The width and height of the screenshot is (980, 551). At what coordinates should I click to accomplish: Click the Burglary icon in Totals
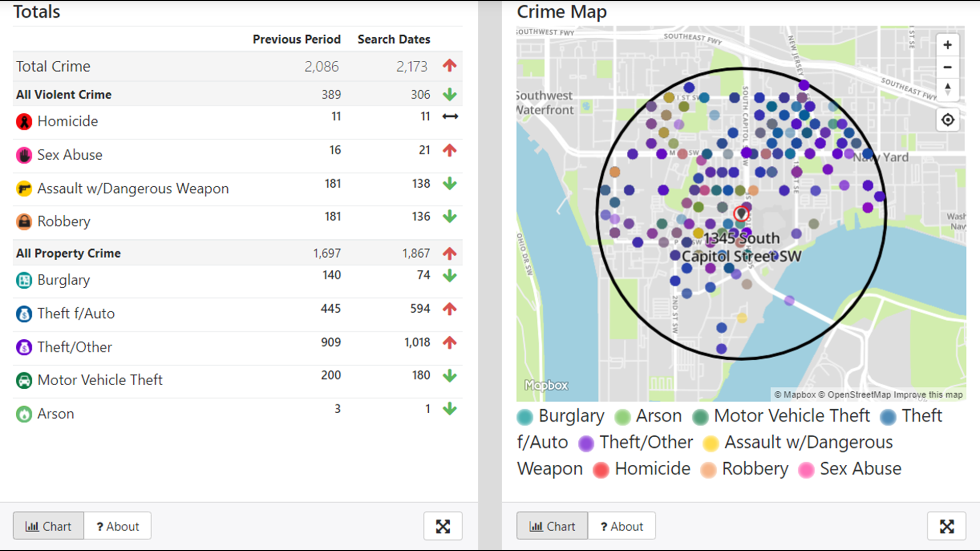coord(24,280)
